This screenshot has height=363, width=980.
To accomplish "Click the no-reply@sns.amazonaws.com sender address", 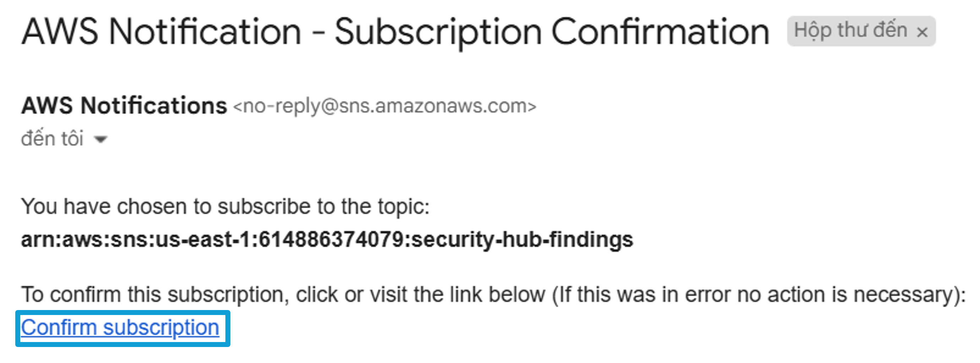I will (x=385, y=106).
